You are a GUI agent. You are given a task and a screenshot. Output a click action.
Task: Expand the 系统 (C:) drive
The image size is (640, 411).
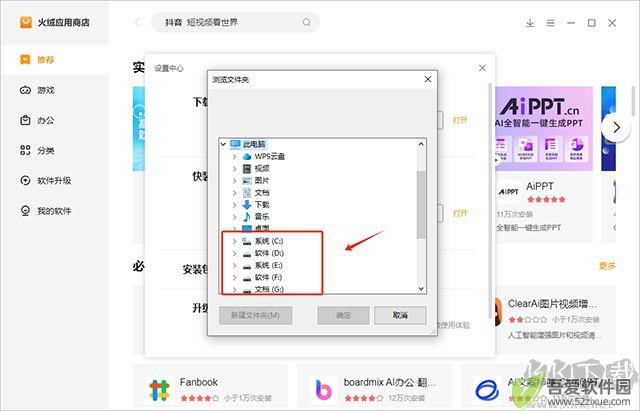click(x=234, y=241)
